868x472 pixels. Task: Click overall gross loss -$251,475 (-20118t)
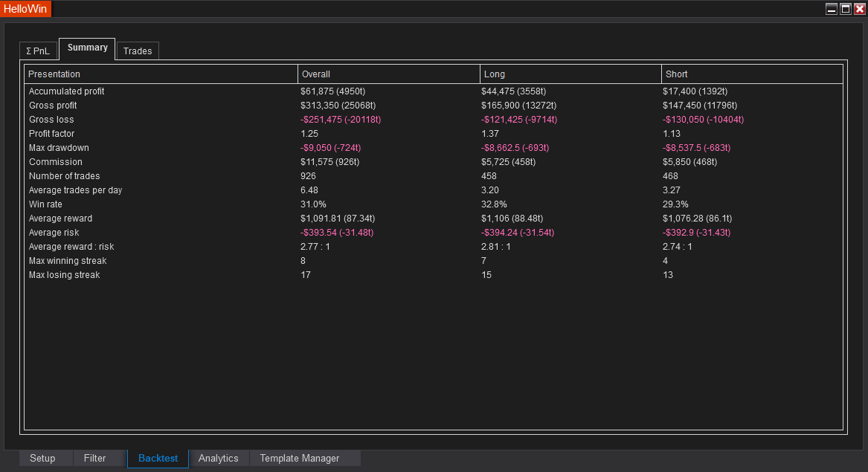[341, 120]
